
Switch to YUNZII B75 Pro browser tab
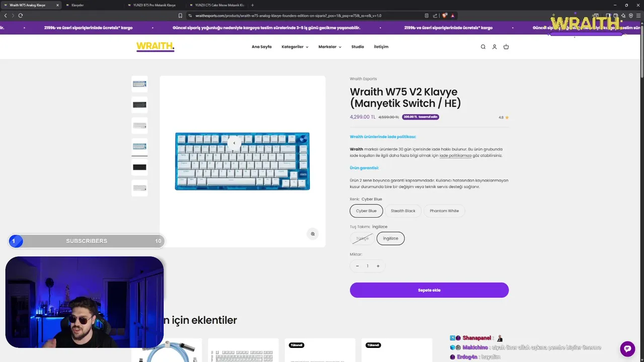[154, 5]
